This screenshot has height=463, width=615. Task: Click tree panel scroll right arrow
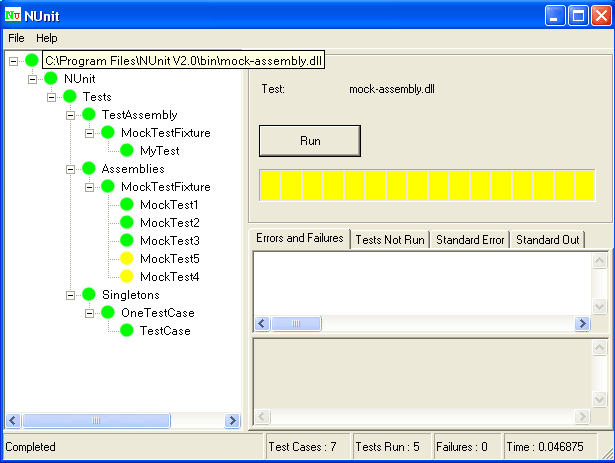[x=232, y=421]
